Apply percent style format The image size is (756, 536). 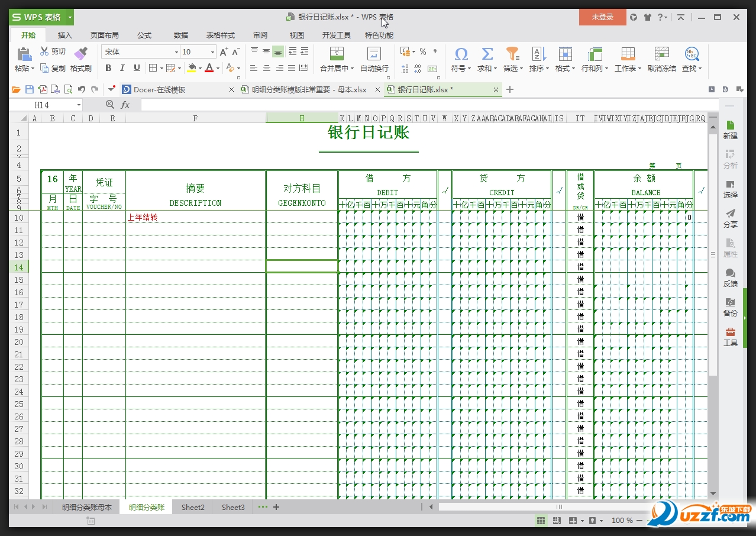[423, 52]
